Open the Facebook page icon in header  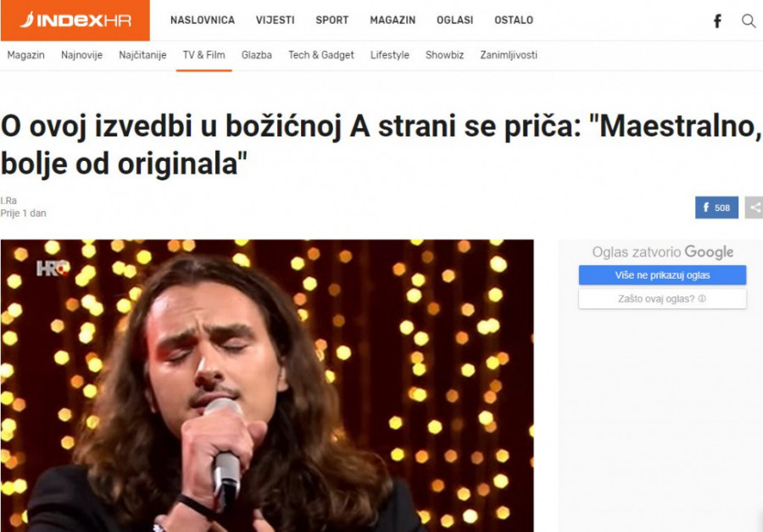click(x=718, y=21)
